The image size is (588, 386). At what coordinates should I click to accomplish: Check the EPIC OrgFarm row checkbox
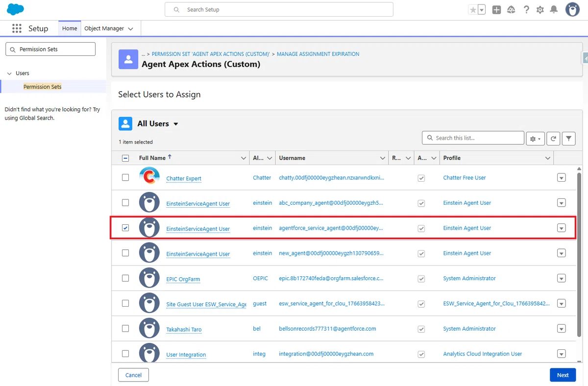coord(125,278)
